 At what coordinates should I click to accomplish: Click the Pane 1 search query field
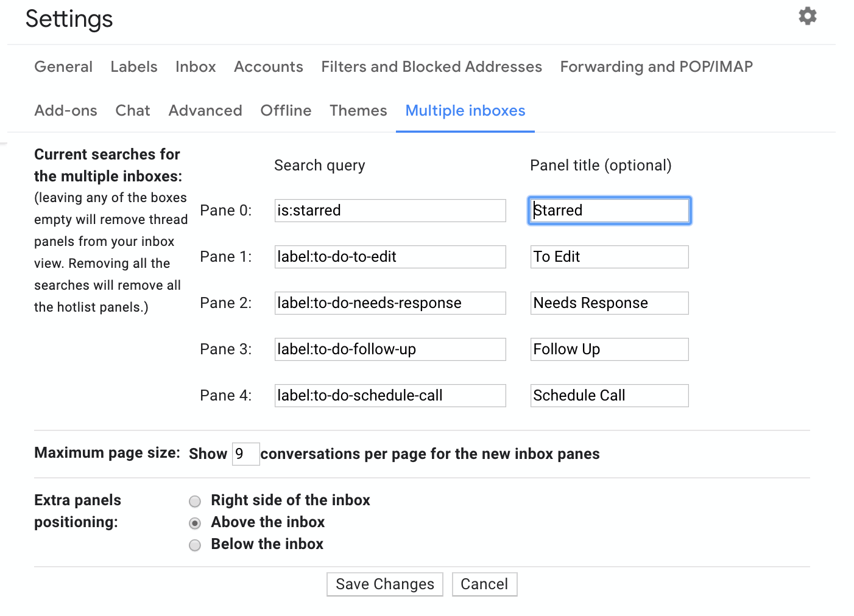390,257
